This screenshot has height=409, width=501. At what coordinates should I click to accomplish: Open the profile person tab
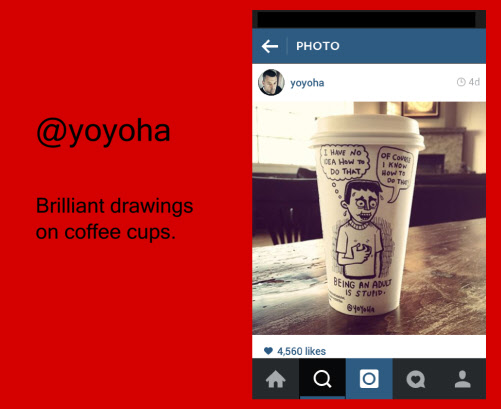(463, 379)
